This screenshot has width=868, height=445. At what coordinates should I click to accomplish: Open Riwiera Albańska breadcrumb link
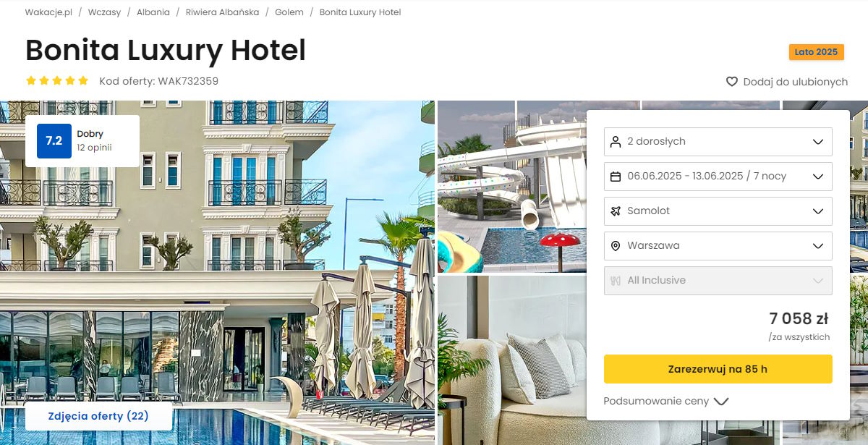(x=218, y=12)
